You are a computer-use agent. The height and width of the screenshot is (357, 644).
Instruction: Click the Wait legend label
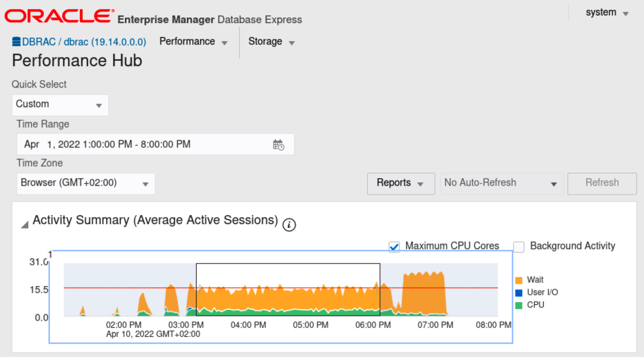point(535,280)
